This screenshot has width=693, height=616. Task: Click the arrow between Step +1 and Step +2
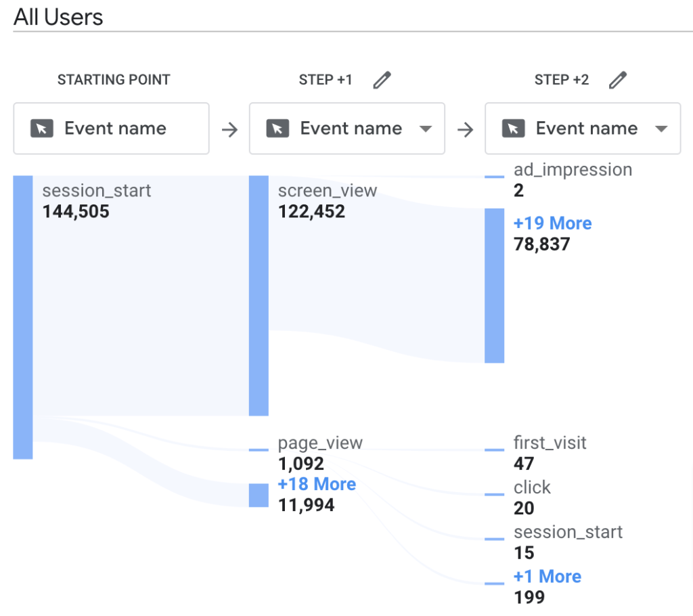click(465, 128)
